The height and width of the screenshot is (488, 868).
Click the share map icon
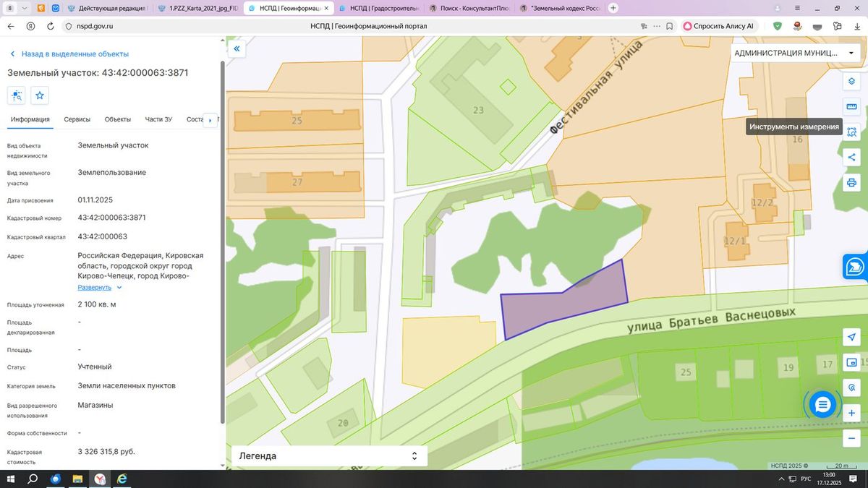click(851, 157)
